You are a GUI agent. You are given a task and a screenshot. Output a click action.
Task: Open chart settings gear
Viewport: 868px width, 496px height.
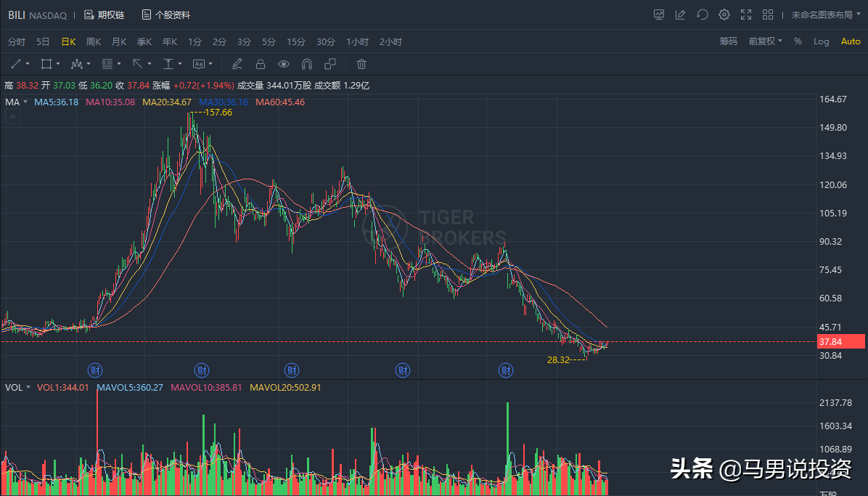pos(724,15)
